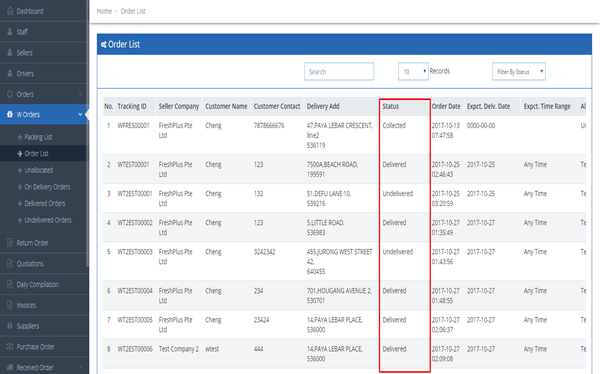Click the Daily Compilation document icon
This screenshot has height=374, width=600.
[x=10, y=284]
